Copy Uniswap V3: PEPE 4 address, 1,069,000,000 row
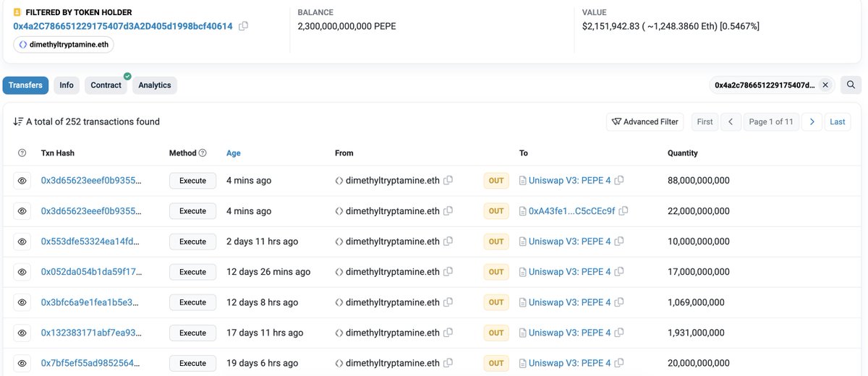This screenshot has width=868, height=376. [619, 302]
